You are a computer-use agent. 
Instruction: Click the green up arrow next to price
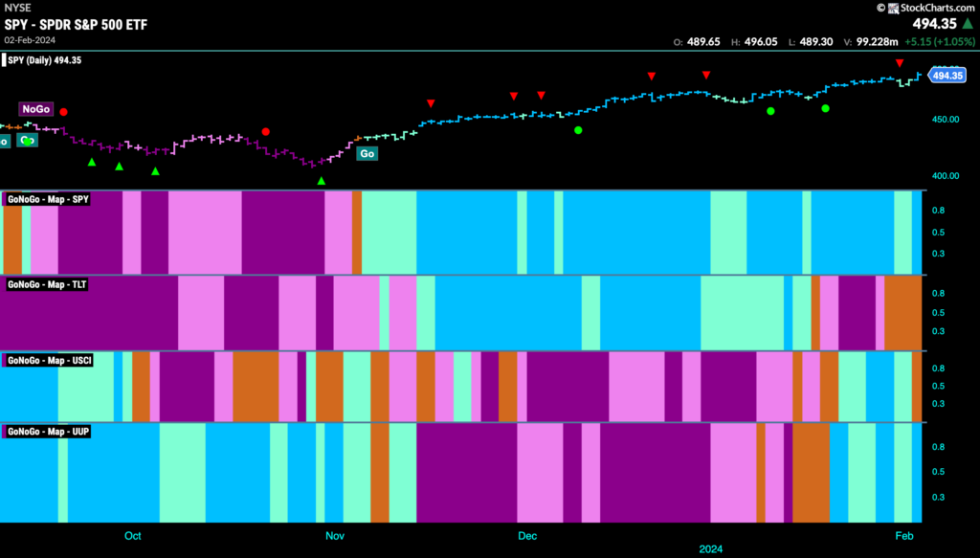pos(968,24)
